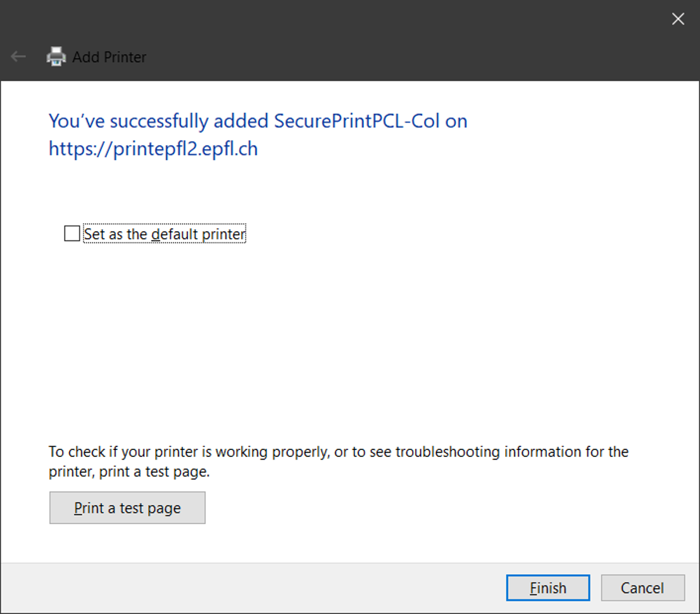Screen dimensions: 700x614
Task: Click Finish to complete printer setup
Action: click(547, 588)
